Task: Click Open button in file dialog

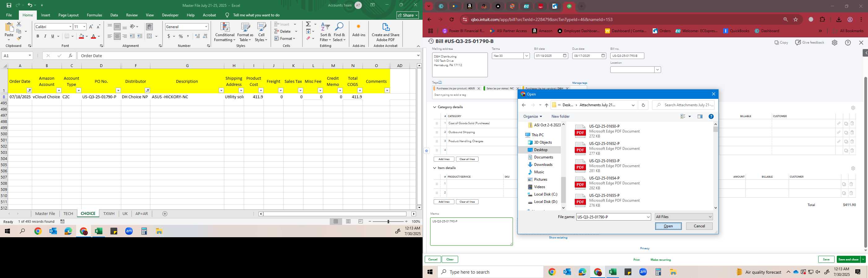Action: coord(668,226)
